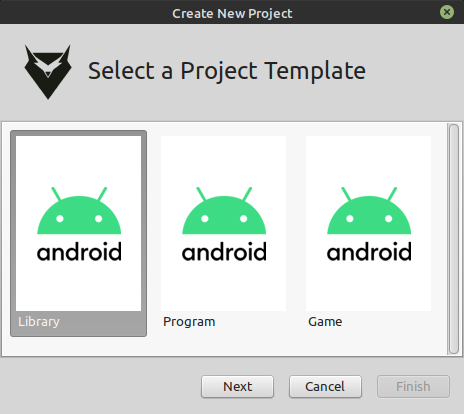Click the highlighted Library template card

tap(79, 233)
